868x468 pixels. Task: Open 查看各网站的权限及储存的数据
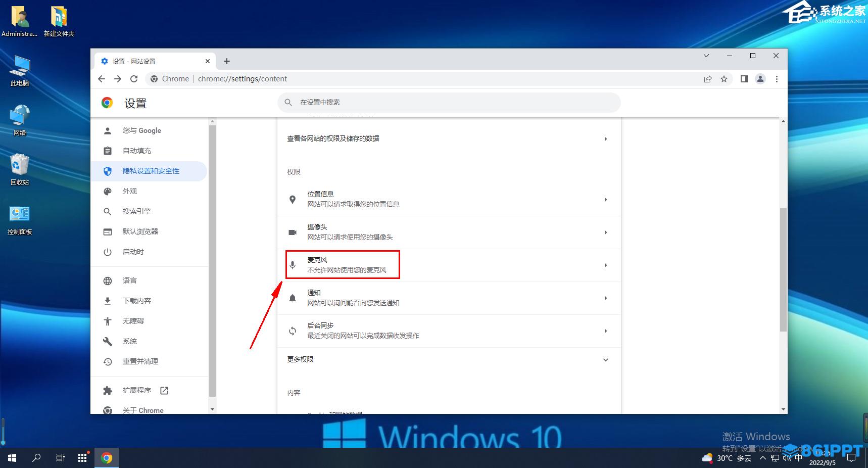point(449,138)
